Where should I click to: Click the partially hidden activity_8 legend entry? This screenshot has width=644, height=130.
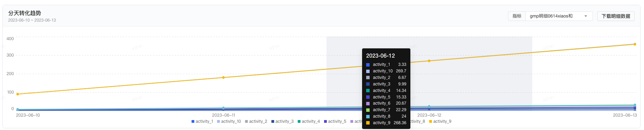[x=418, y=121]
